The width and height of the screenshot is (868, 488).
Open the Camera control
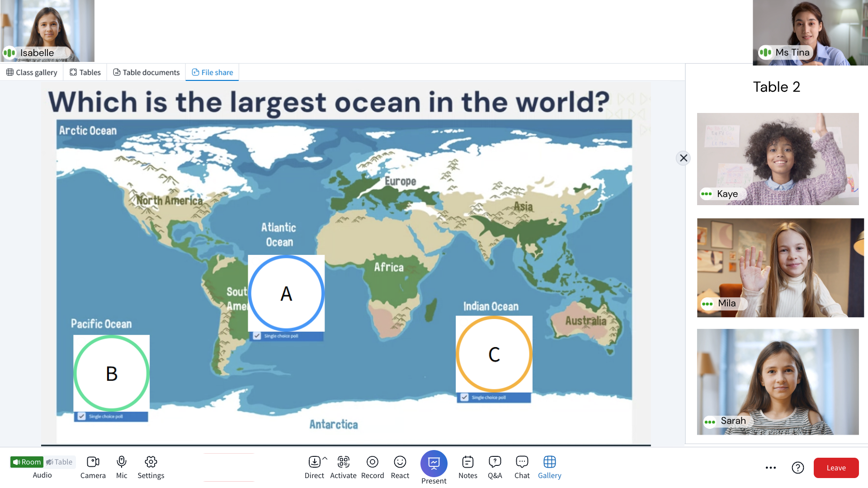pyautogui.click(x=93, y=467)
